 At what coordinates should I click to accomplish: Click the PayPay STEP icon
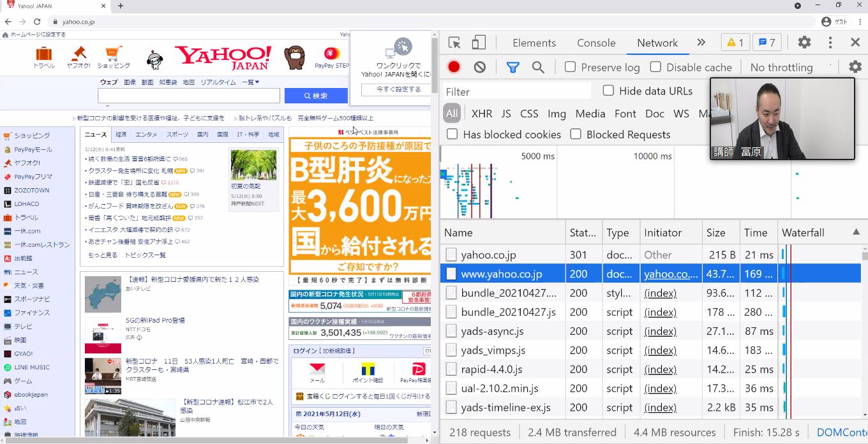pos(331,54)
